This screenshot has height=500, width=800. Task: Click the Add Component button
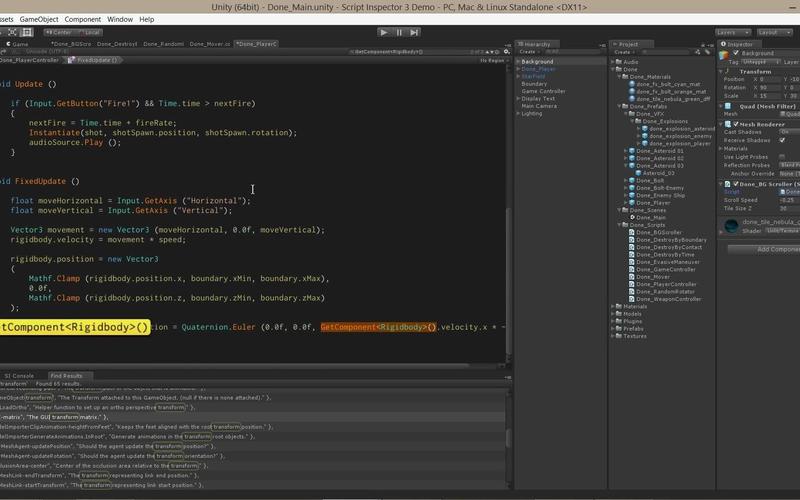[x=776, y=249]
